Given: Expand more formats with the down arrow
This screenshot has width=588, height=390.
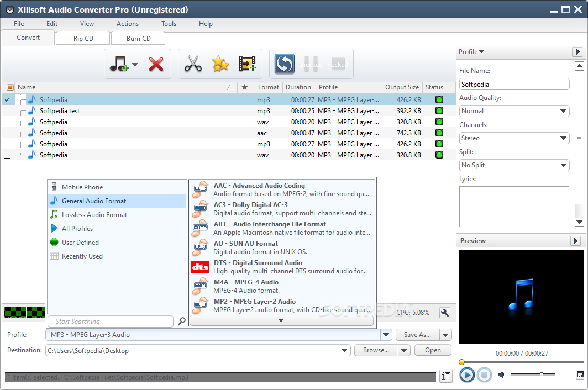Looking at the screenshot, I should [x=281, y=320].
